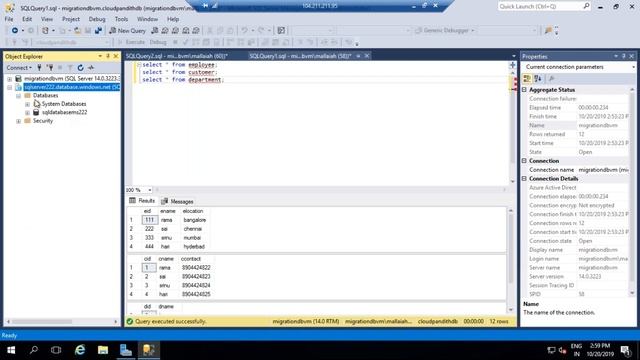The image size is (640, 360).
Task: Open the Help menu
Action: point(173,19)
